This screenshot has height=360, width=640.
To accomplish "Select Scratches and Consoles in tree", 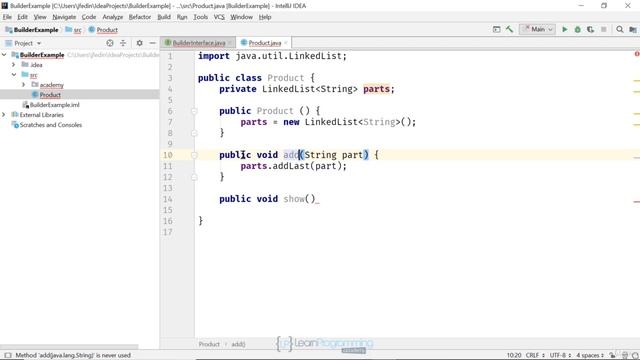I will point(51,125).
